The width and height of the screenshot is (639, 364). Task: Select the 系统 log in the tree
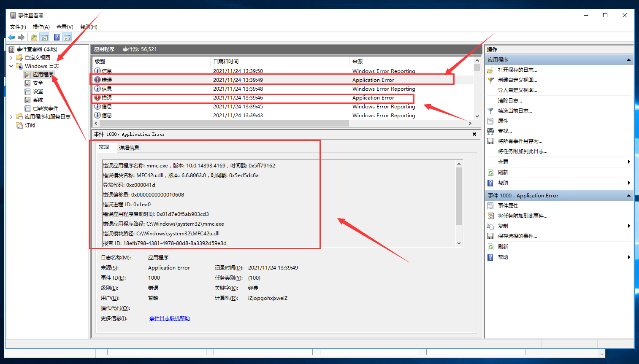click(x=38, y=100)
